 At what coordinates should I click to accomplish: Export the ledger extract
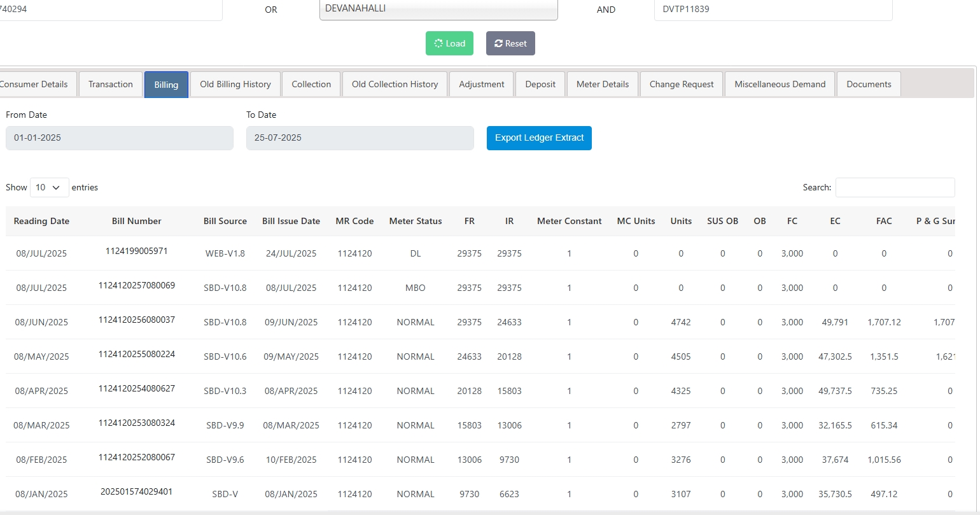point(539,138)
